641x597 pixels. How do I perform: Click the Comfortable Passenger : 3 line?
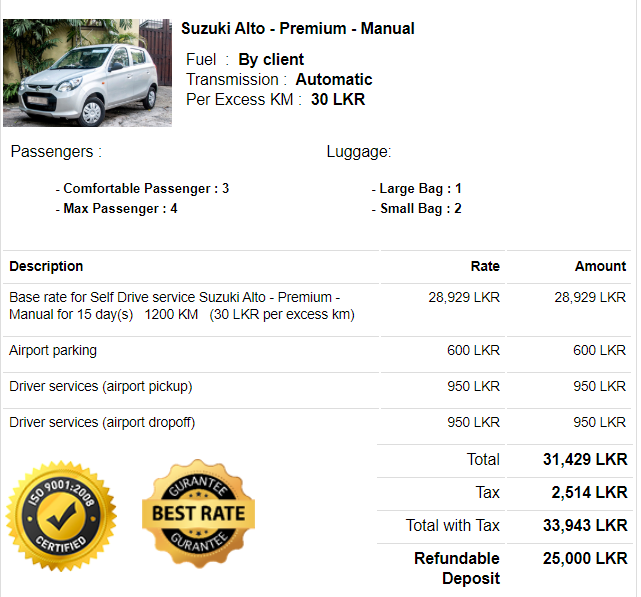[x=142, y=189]
